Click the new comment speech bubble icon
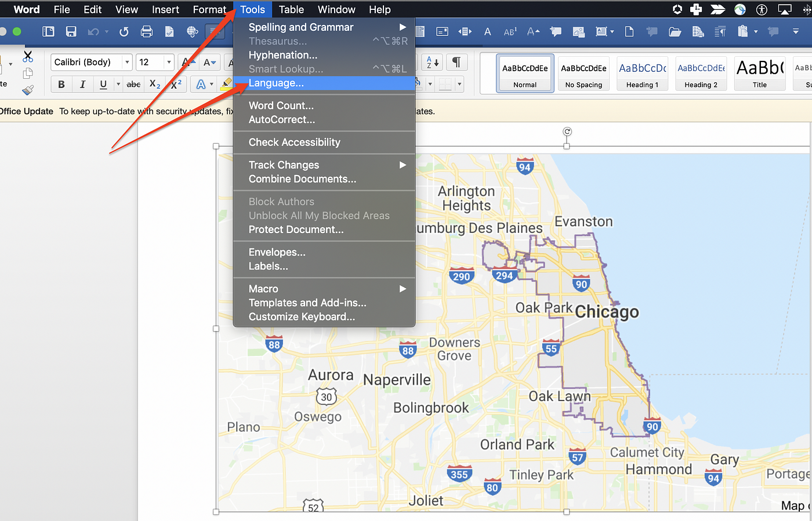 [556, 31]
